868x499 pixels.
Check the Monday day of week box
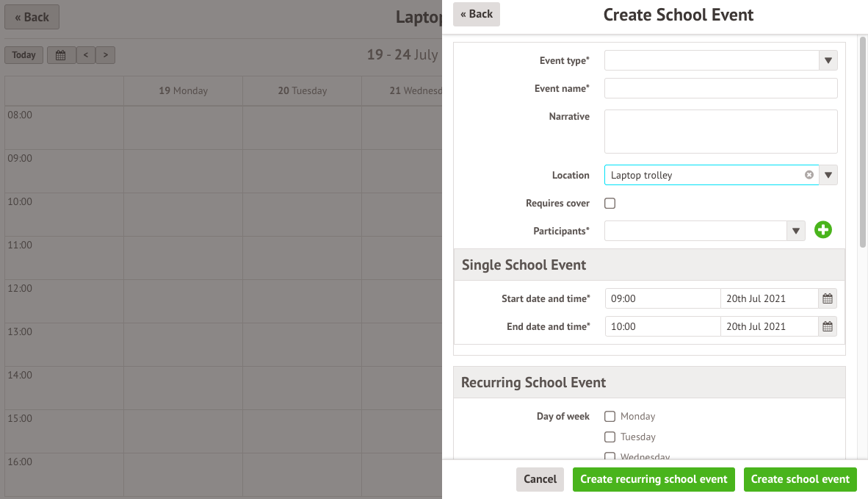tap(610, 417)
